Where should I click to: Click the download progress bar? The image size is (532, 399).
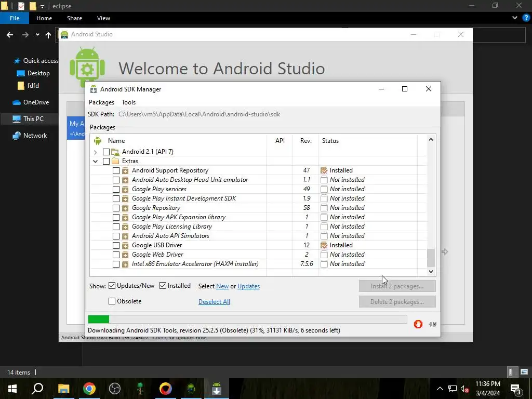click(247, 320)
